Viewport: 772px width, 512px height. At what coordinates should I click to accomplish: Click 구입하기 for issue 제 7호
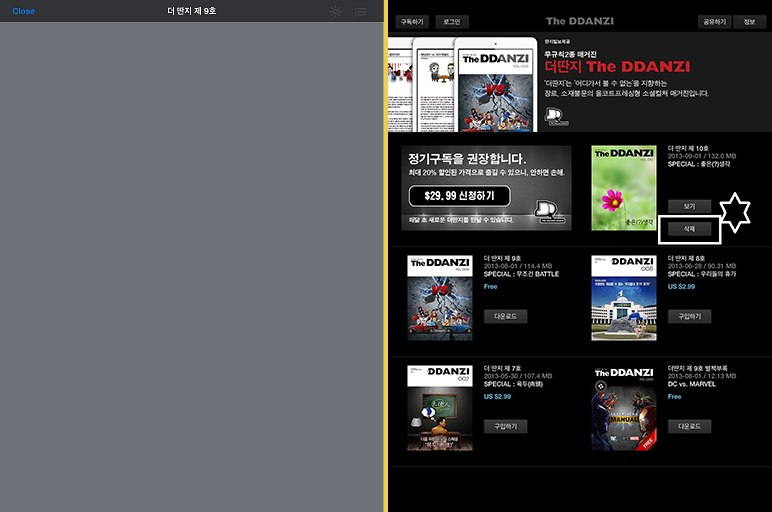[505, 426]
